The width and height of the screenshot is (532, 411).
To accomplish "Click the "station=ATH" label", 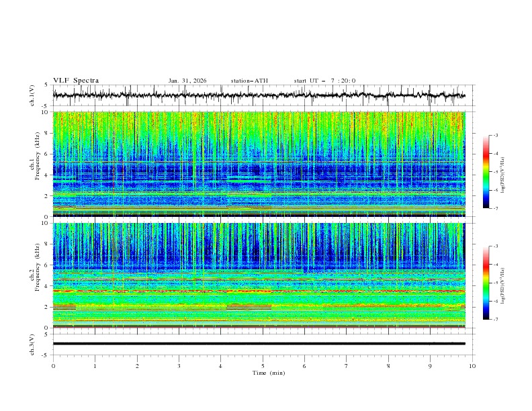I will pos(249,81).
